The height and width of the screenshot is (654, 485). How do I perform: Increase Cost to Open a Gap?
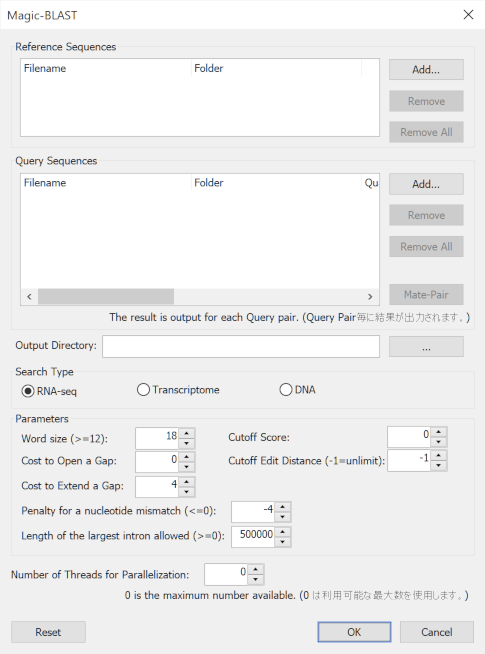[186, 457]
